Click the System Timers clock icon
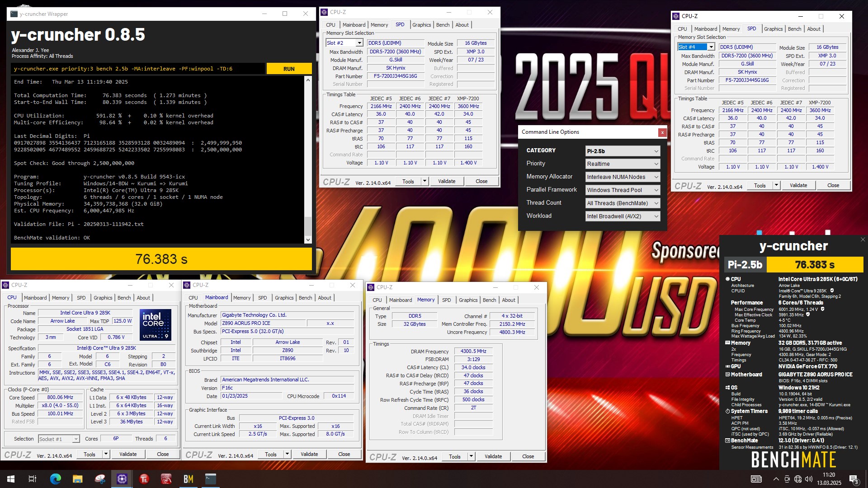Image resolution: width=868 pixels, height=488 pixels. tap(727, 411)
